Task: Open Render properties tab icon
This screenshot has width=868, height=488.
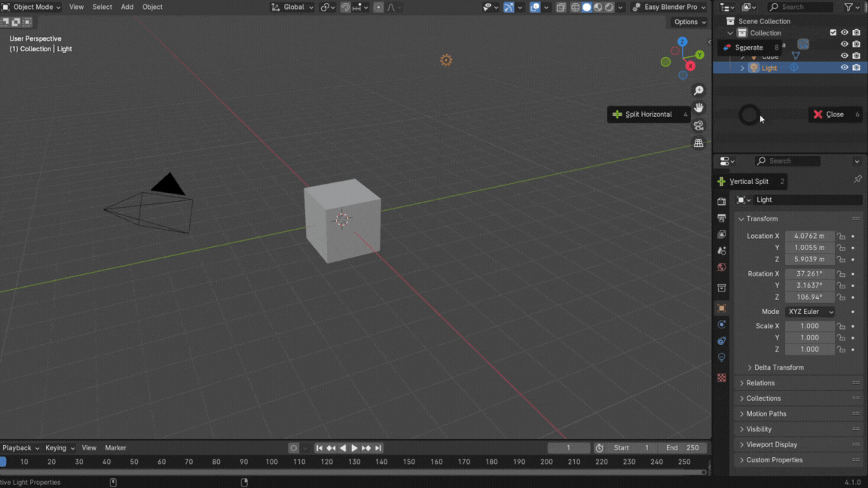Action: (x=722, y=202)
